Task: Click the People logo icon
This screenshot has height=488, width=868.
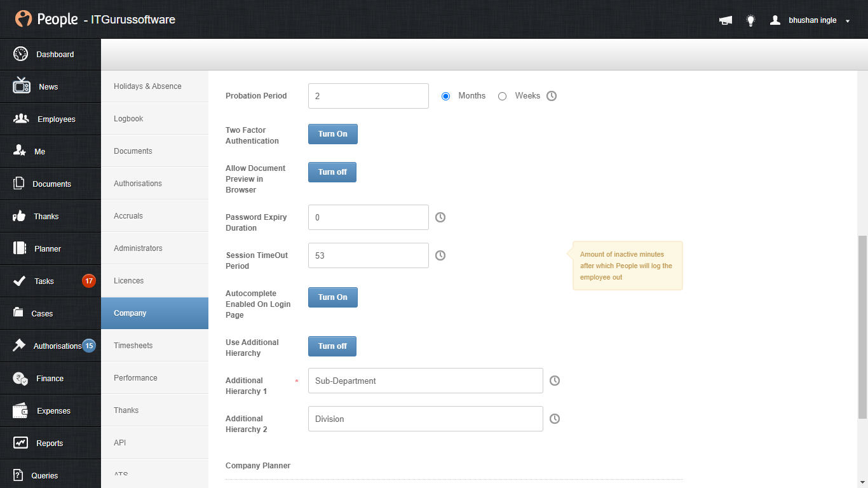Action: [x=24, y=19]
